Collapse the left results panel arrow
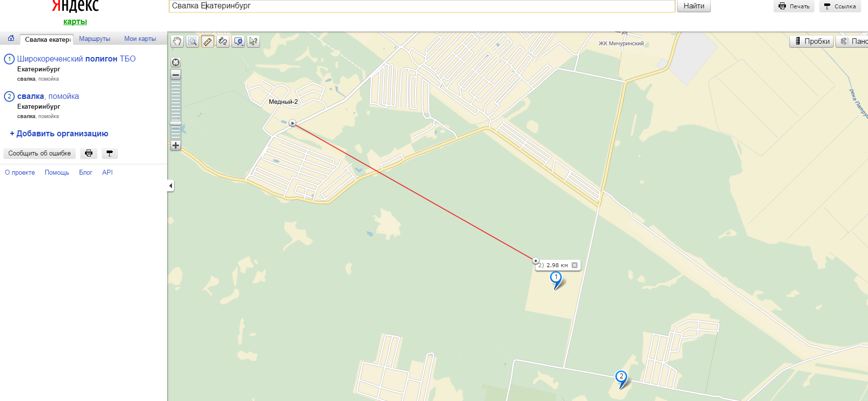This screenshot has height=401, width=868. tap(171, 185)
